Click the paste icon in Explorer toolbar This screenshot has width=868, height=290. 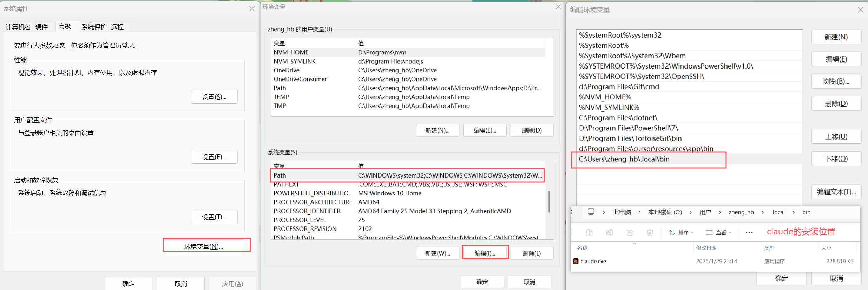(x=589, y=232)
